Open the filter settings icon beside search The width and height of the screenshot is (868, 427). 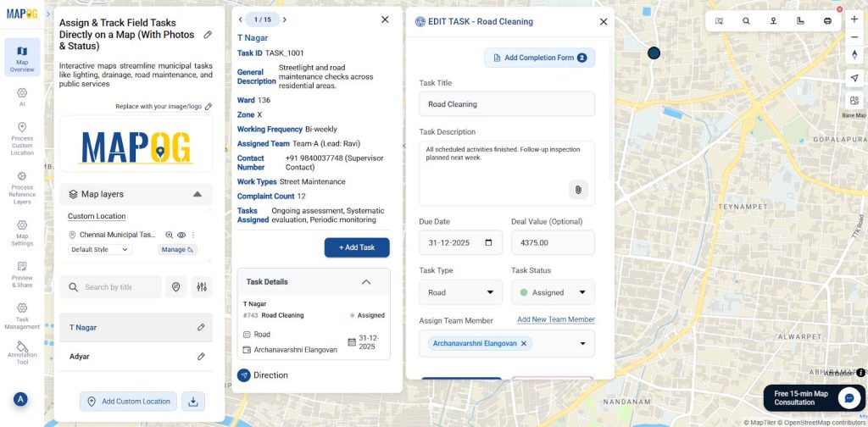[202, 287]
